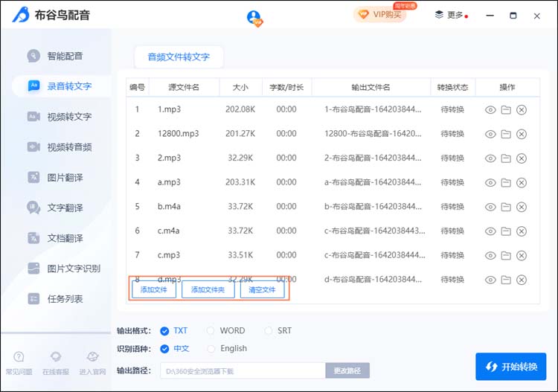Screen dimensions: 558x392
Task: Open 图片翻译 in the sidebar
Action: (x=55, y=177)
